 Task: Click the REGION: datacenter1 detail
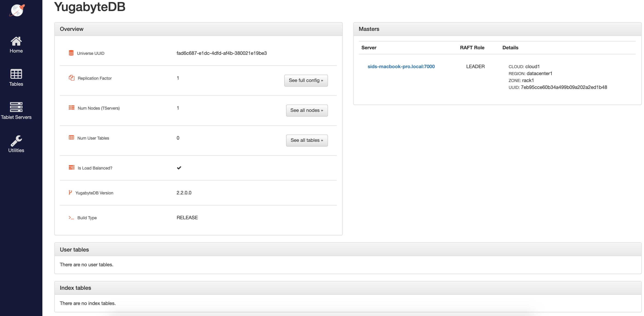click(x=530, y=73)
